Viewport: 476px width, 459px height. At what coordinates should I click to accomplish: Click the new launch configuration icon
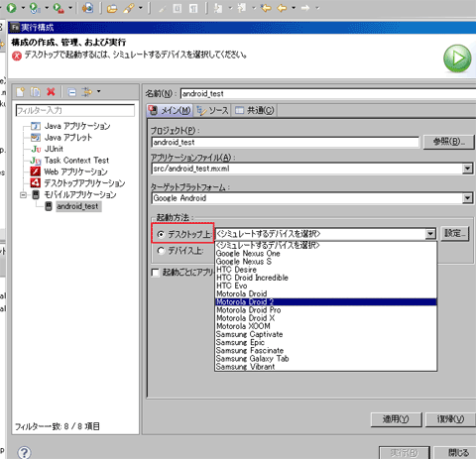pyautogui.click(x=21, y=92)
